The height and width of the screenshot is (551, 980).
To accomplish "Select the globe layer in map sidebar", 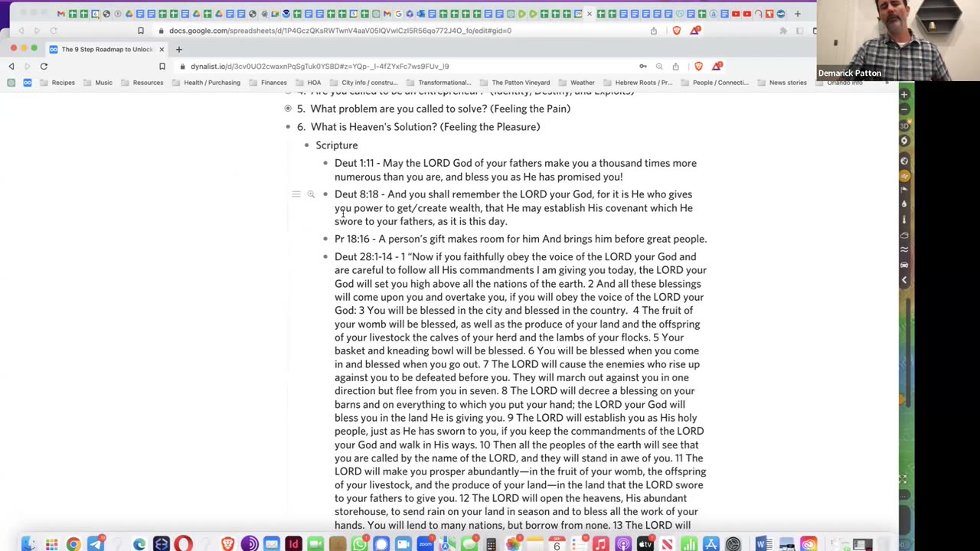I will (904, 161).
